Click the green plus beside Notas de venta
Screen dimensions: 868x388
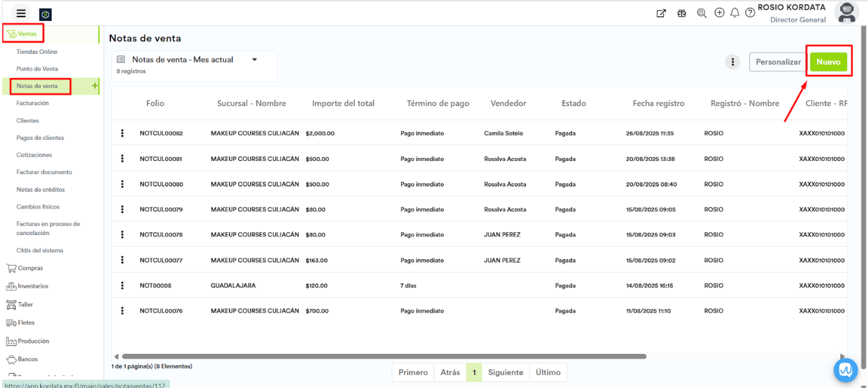click(95, 86)
